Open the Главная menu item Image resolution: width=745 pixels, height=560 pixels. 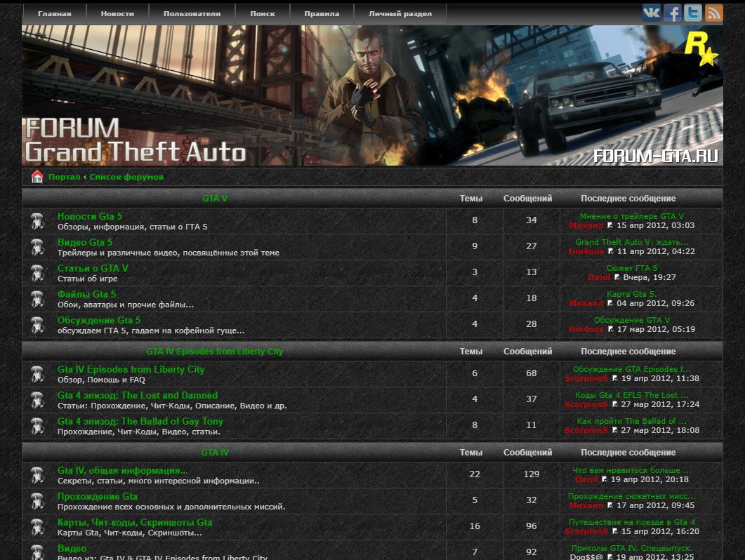(x=54, y=13)
